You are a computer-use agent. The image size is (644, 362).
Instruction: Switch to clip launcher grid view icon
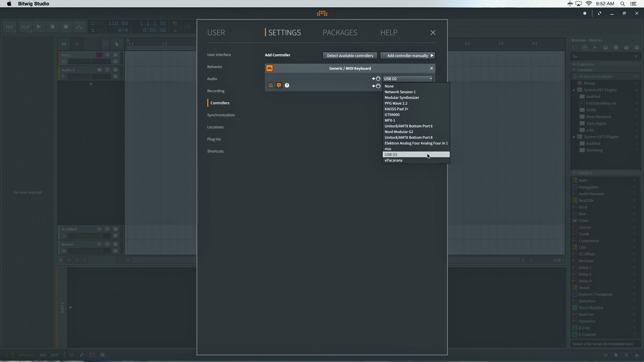click(64, 44)
